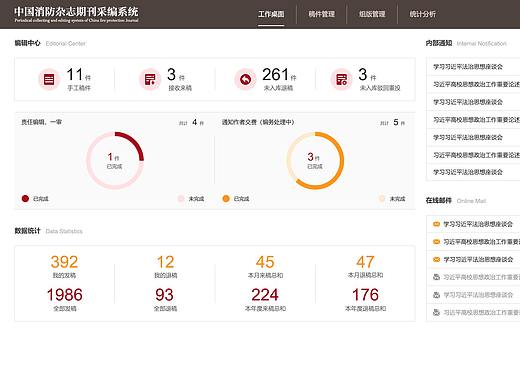520x390 pixels.
Task: Click the 在线邮件 Online Mail heading
Action: click(456, 201)
